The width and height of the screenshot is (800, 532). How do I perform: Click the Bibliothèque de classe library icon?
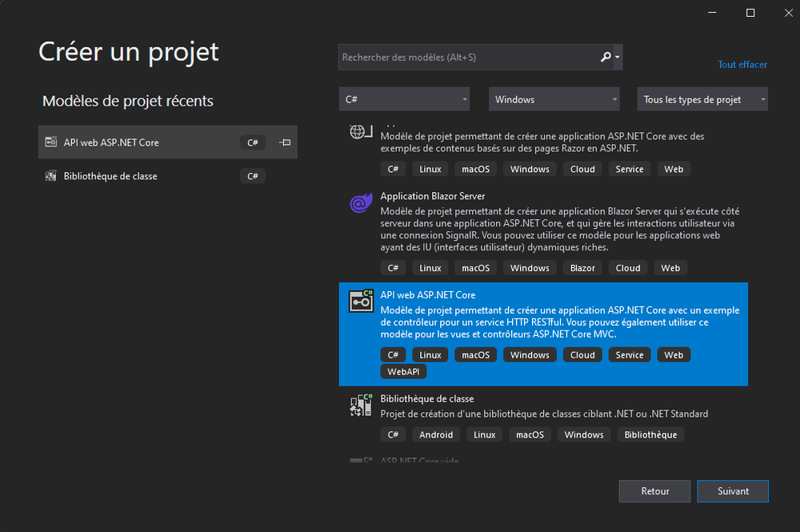coord(361,405)
